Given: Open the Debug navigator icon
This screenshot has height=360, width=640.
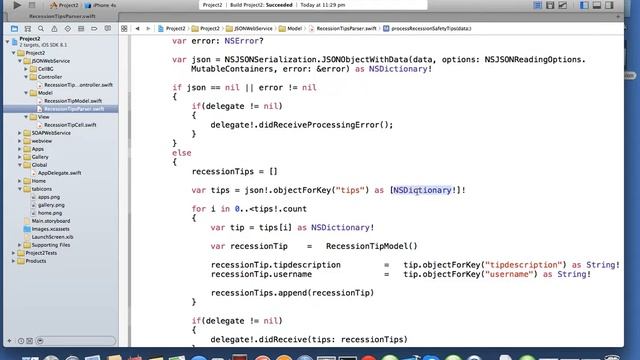Looking at the screenshot, I should point(81,29).
